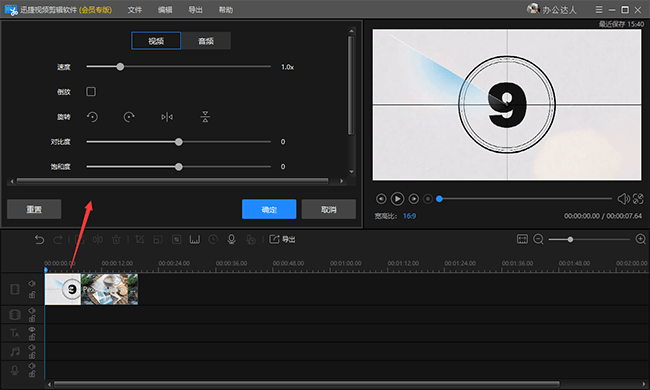Click the 导出 export icon in timeline toolbar
The width and height of the screenshot is (650, 390).
(x=282, y=239)
